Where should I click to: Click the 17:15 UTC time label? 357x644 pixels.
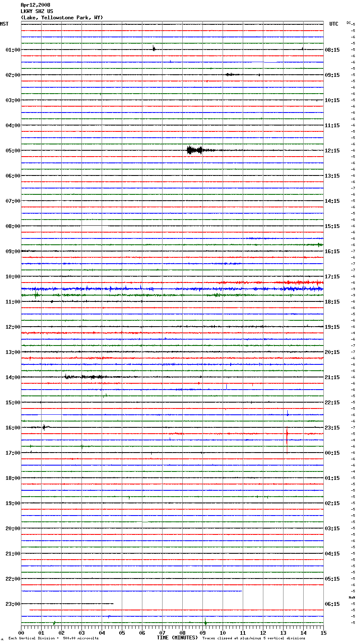pyautogui.click(x=332, y=277)
